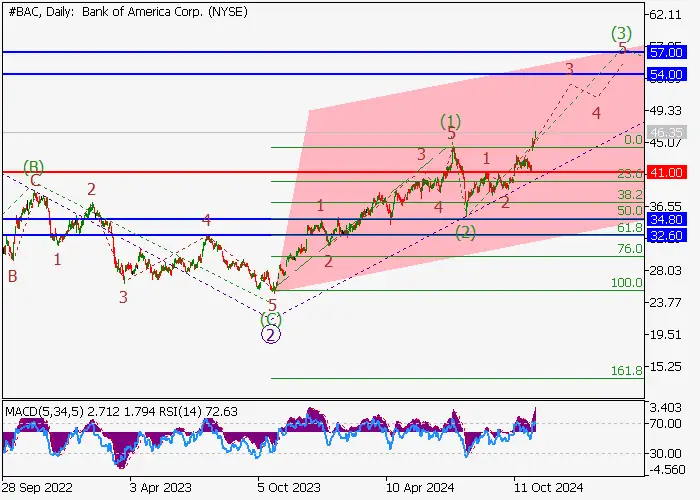Select the green (1) wave label
The image size is (700, 500).
(450, 121)
